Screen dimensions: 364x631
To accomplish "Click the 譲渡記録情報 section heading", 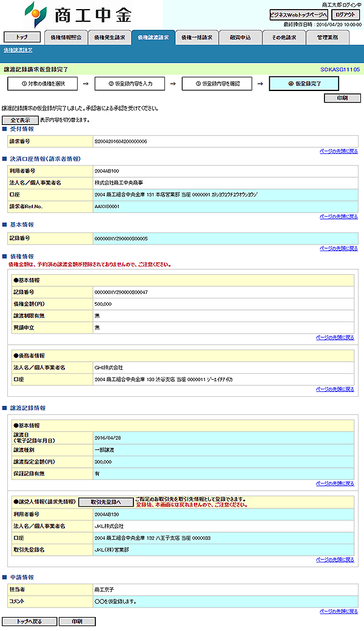I will point(28,408).
